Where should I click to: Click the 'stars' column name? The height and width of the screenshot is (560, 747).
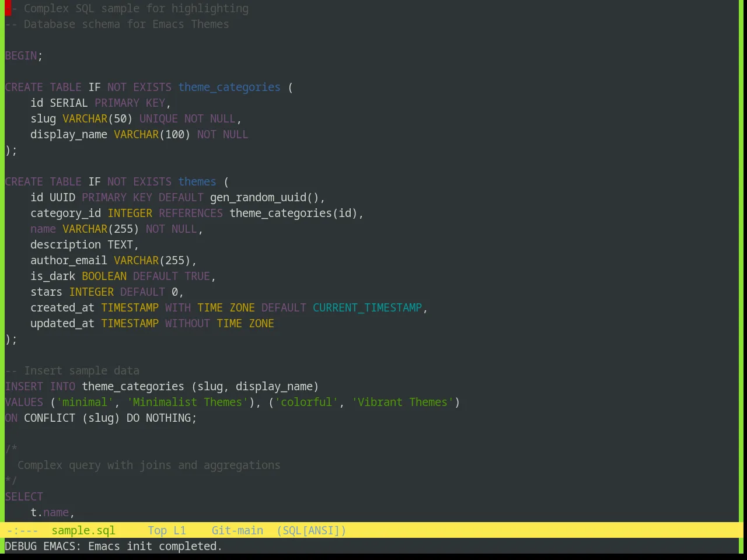(x=46, y=292)
